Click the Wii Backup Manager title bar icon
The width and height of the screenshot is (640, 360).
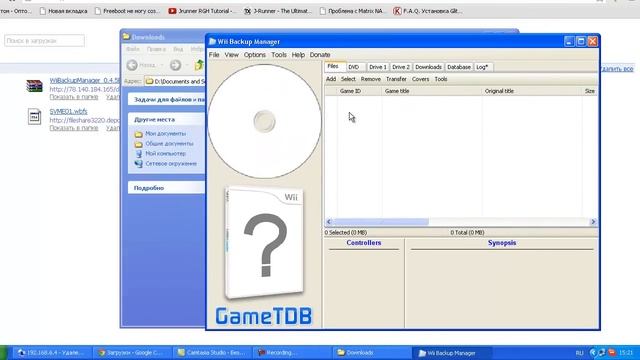click(x=212, y=42)
